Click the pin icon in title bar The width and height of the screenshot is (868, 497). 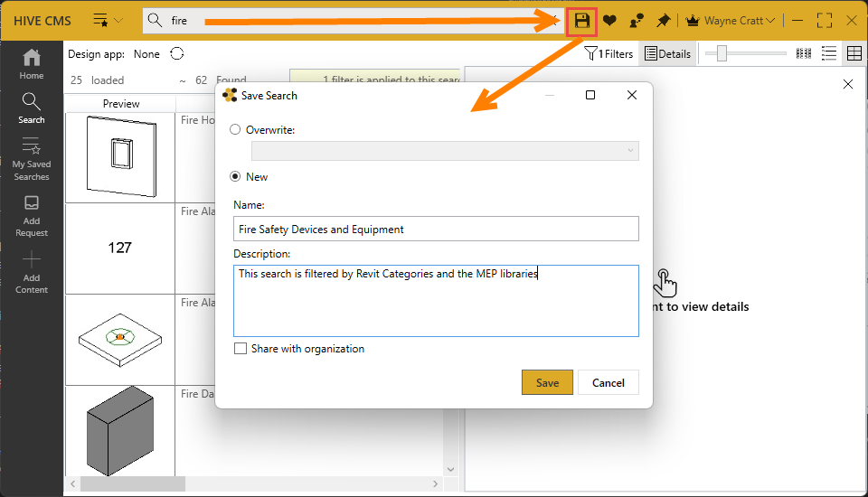click(664, 20)
